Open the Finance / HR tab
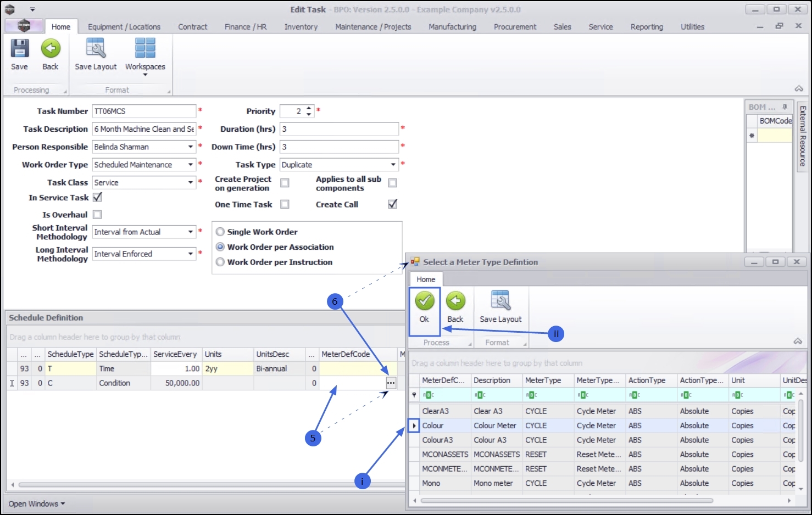 point(246,26)
